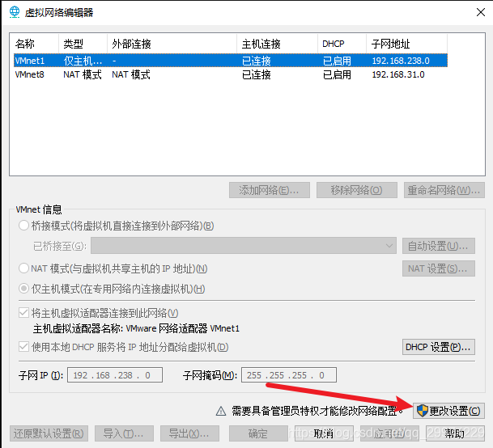
Task: Click the globe icon in the title bar
Action: point(15,12)
